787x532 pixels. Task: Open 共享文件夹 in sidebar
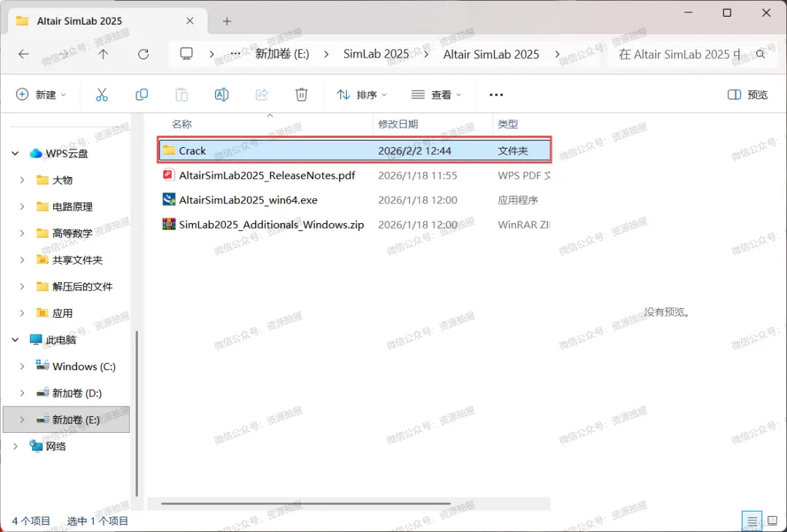point(77,260)
